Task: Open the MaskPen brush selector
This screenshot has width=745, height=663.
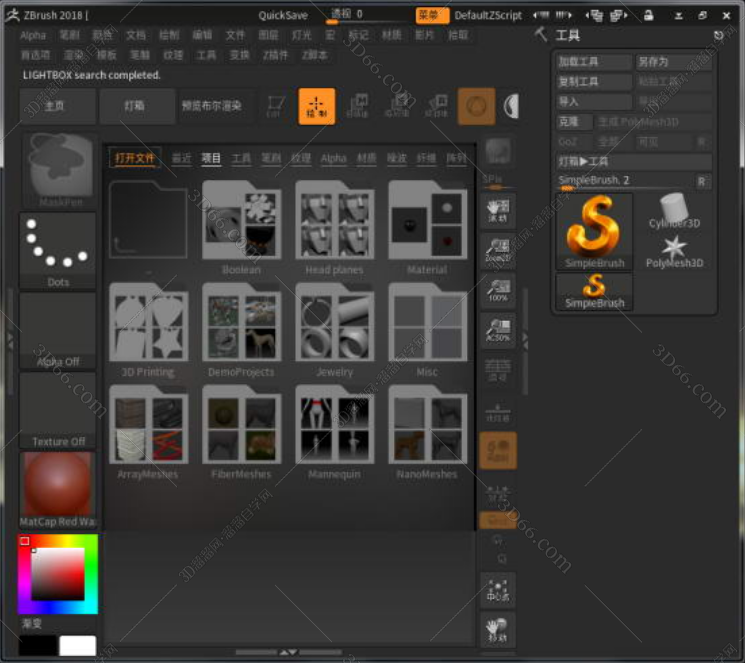Action: coord(59,169)
